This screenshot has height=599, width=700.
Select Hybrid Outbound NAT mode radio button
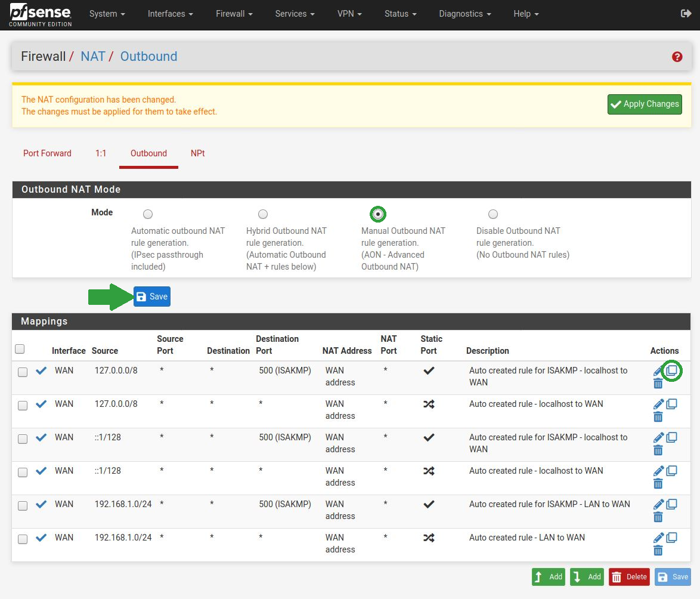(263, 214)
